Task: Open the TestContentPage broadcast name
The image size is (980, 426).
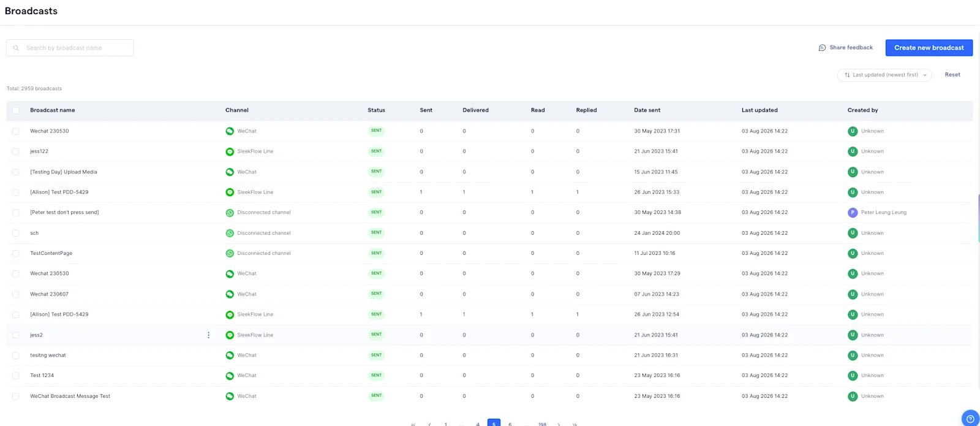Action: [x=51, y=253]
